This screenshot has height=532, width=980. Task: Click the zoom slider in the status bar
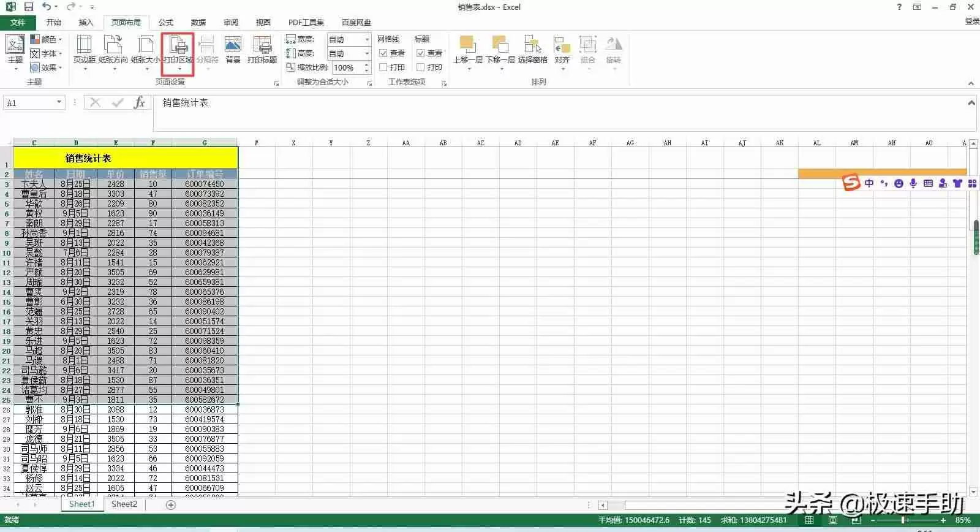[903, 520]
